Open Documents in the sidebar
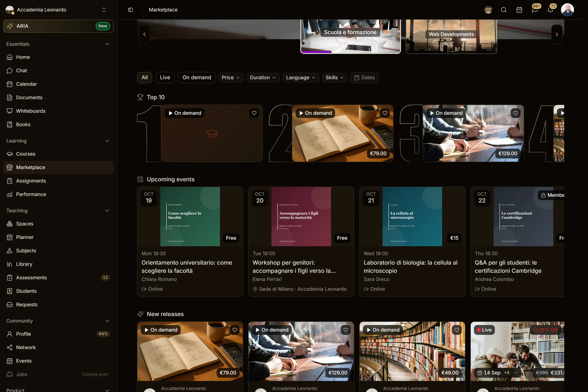Screen dimensions: 588x392 tap(58, 98)
